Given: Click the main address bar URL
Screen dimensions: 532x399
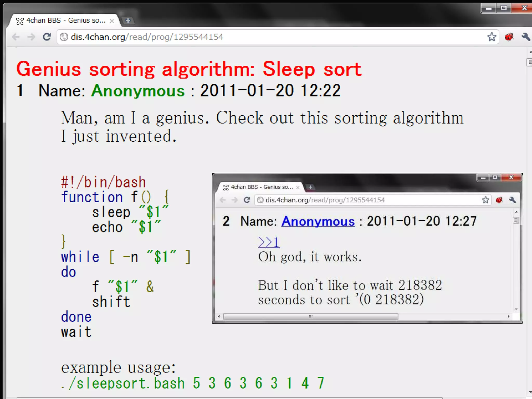Looking at the screenshot, I should [x=147, y=37].
